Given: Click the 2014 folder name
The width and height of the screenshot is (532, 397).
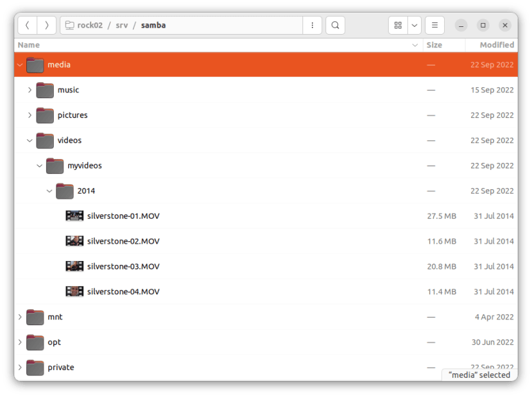Looking at the screenshot, I should [86, 191].
